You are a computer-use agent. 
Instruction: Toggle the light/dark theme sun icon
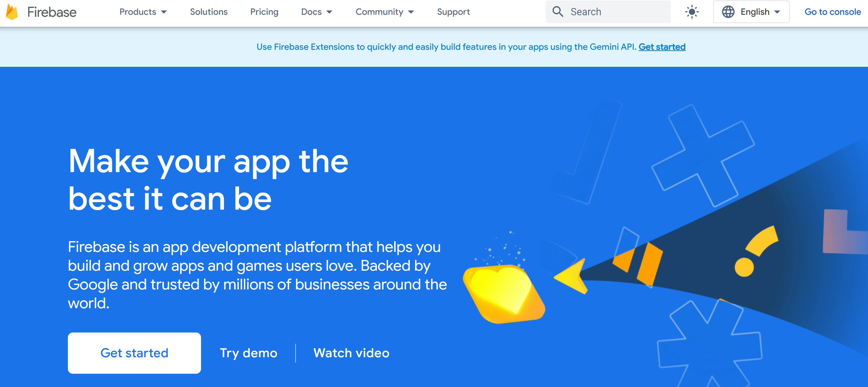pyautogui.click(x=692, y=12)
